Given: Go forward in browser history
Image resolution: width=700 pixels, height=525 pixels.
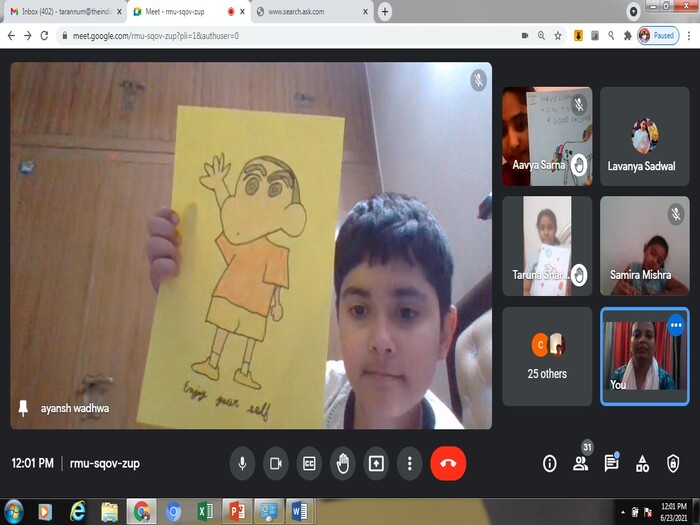Looking at the screenshot, I should coord(28,36).
